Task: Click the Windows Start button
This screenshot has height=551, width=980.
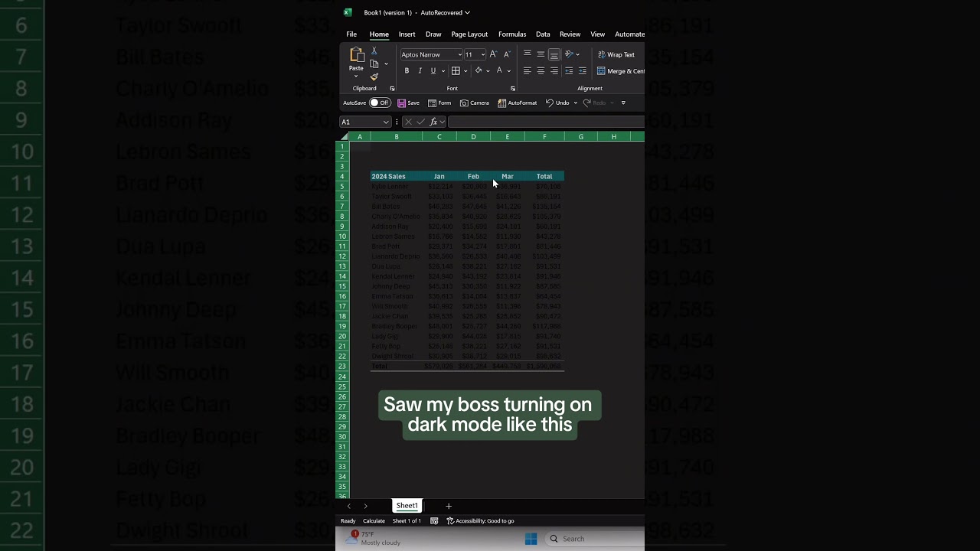Action: pos(531,539)
